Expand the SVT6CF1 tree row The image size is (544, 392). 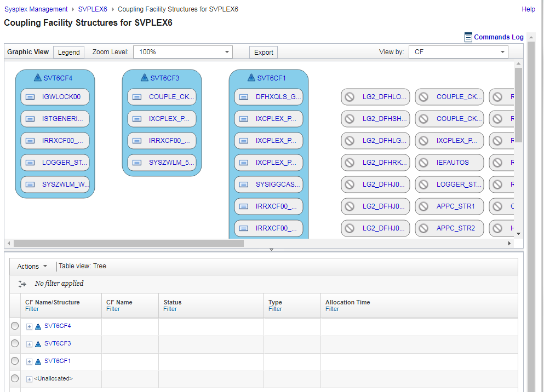28,361
